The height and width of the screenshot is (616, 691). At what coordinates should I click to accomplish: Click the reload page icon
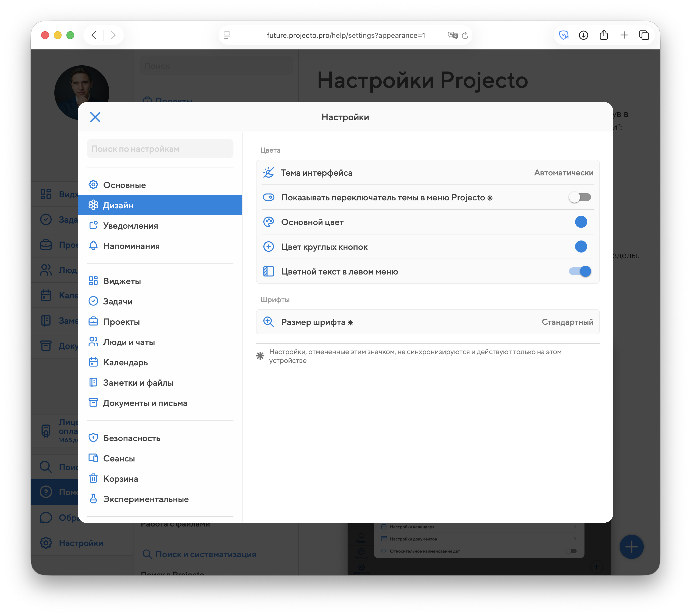[465, 35]
